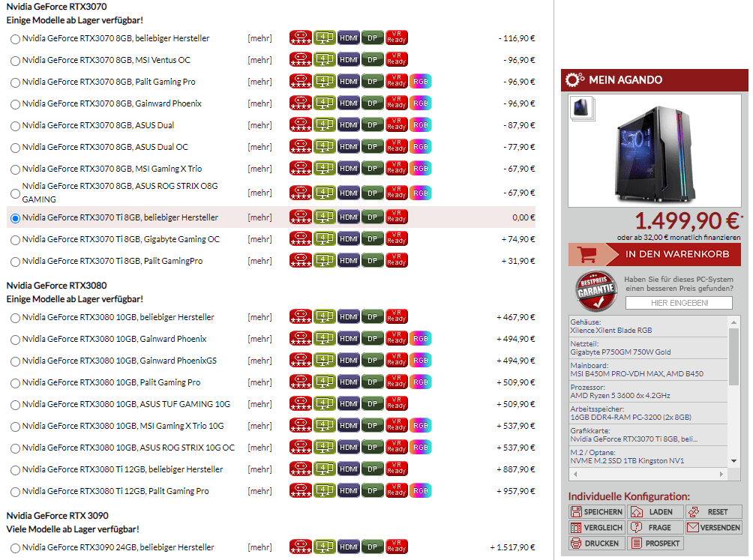Screen dimensions: 753x560
Task: Click 4K monitor icon for RTX3070 Palit Gaming Pro
Action: [x=325, y=82]
